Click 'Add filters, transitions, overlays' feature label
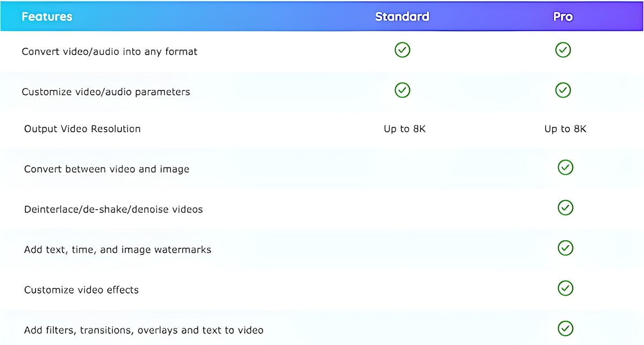Viewport: 644px width, 345px height. pos(144,330)
